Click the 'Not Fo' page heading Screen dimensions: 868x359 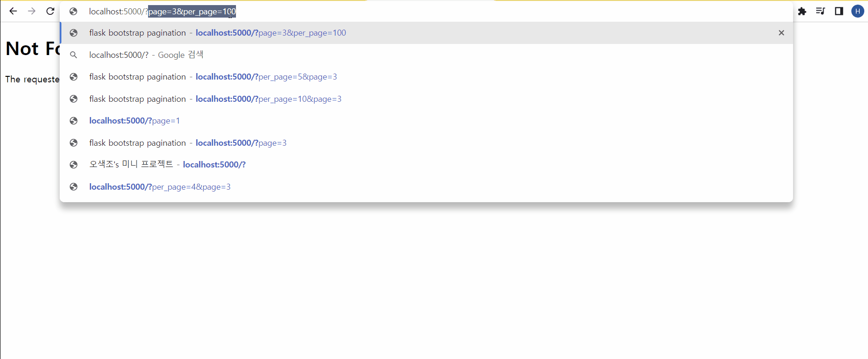click(32, 49)
